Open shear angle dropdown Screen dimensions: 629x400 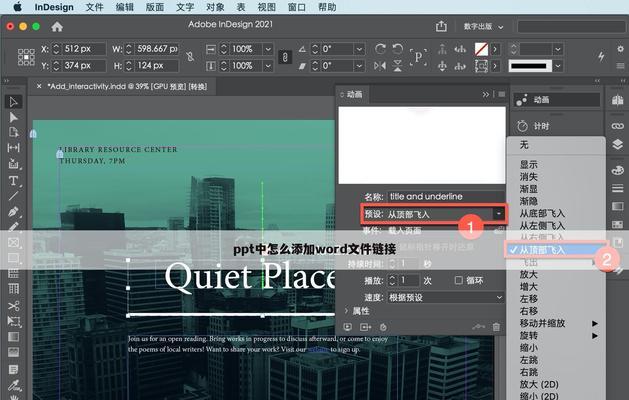click(x=359, y=65)
